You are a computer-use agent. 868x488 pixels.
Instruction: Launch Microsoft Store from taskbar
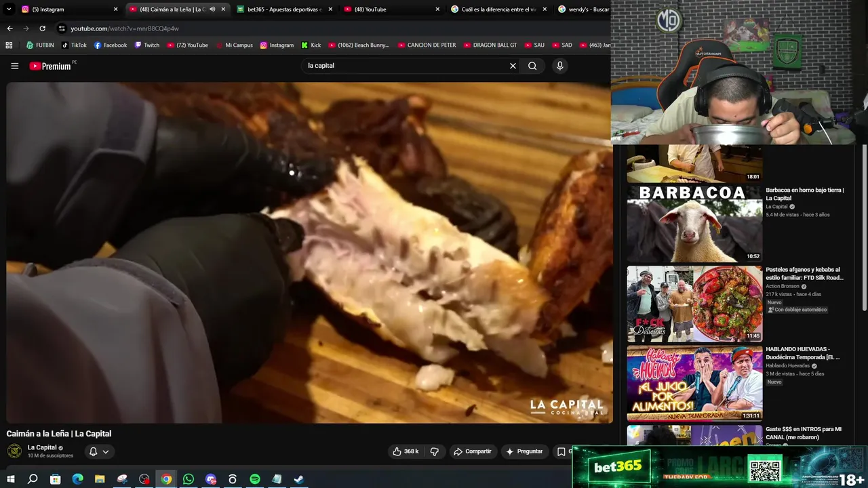tap(55, 479)
